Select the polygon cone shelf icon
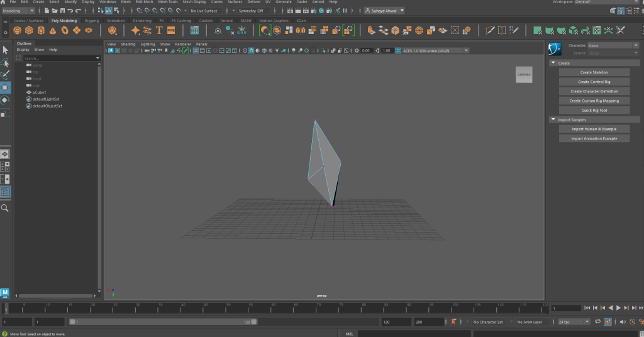The height and width of the screenshot is (337, 644). tap(53, 30)
